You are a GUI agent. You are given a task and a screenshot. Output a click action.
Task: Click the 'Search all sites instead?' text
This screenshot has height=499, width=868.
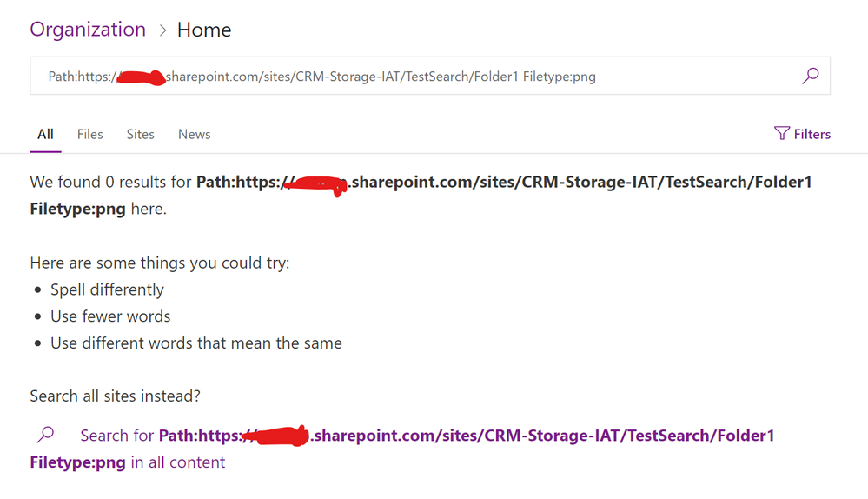116,396
